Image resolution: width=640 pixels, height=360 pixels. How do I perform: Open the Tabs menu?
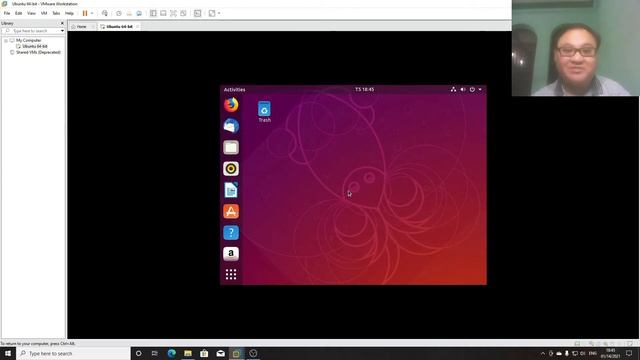click(x=56, y=13)
